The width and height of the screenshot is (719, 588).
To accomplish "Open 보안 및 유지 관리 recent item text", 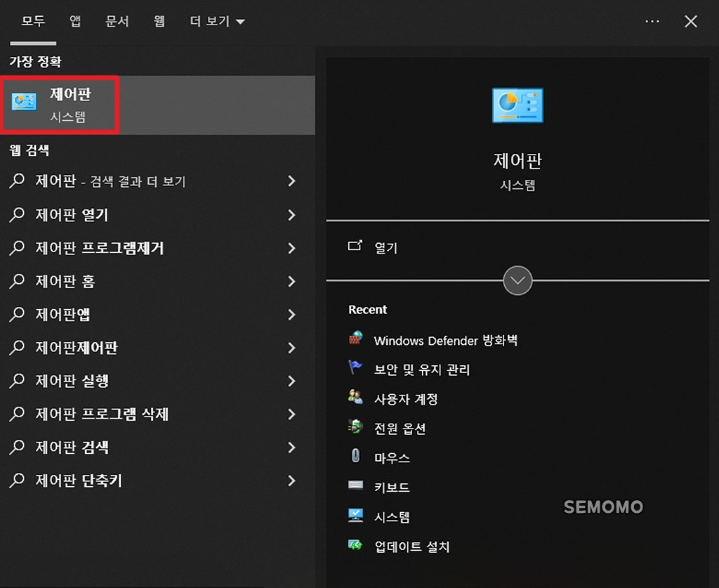I will [422, 370].
